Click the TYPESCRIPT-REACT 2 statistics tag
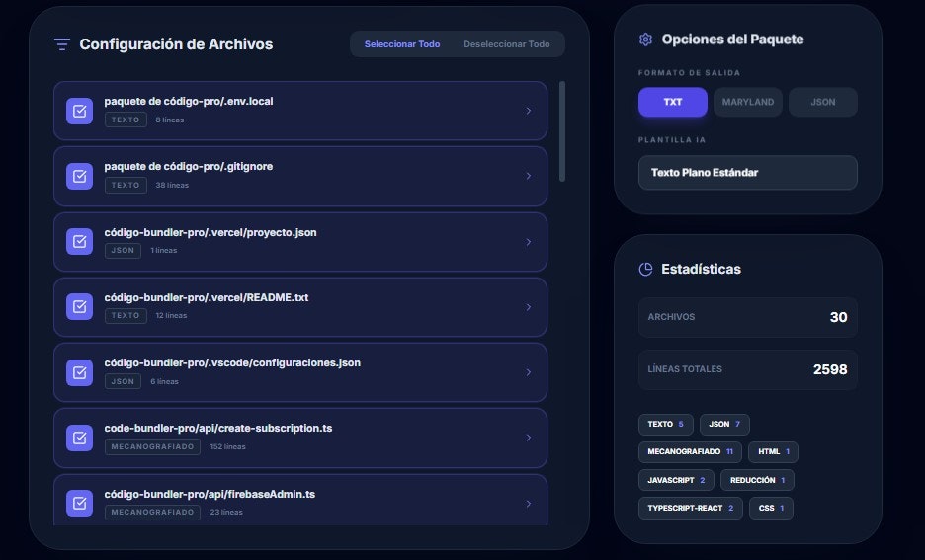This screenshot has height=560, width=925. tap(690, 508)
